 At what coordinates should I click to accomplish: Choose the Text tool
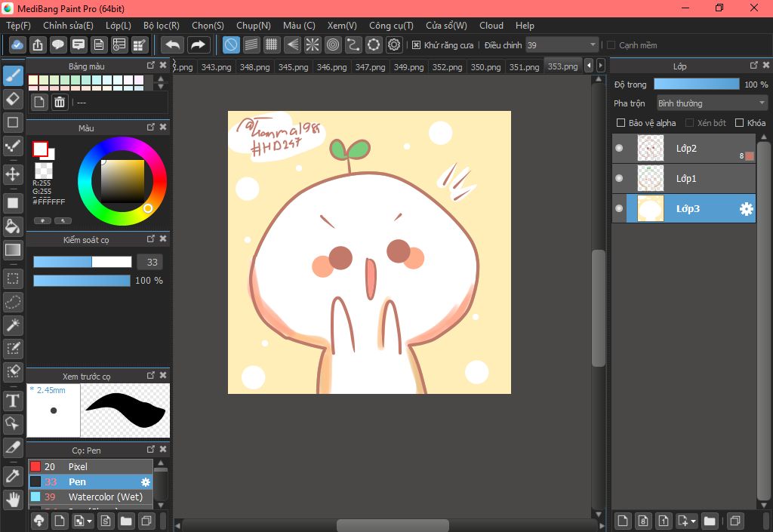pyautogui.click(x=13, y=400)
